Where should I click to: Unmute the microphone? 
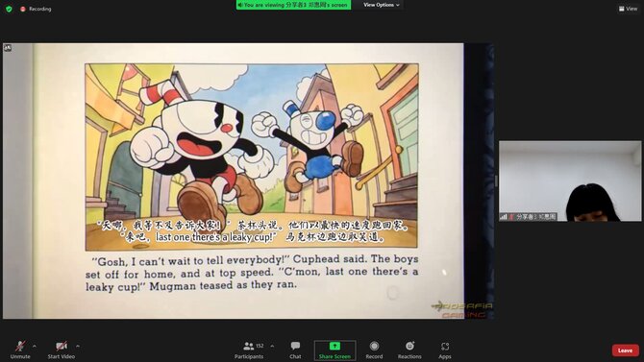click(x=20, y=350)
